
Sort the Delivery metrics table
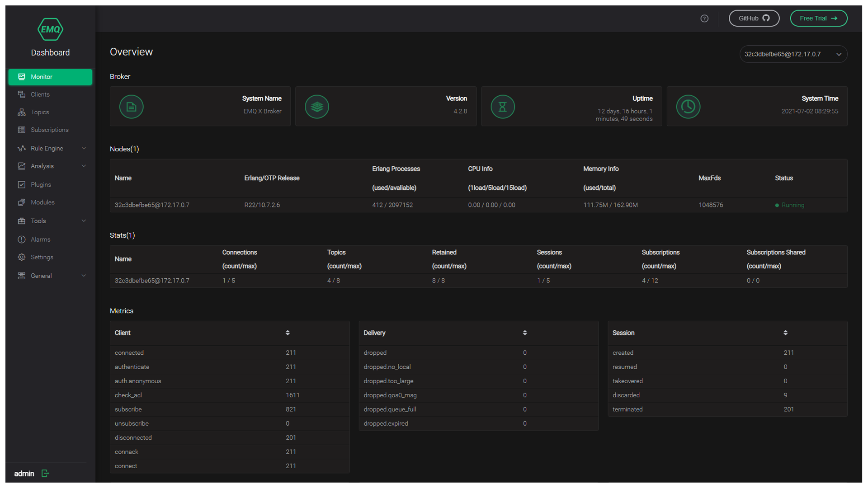coord(525,333)
